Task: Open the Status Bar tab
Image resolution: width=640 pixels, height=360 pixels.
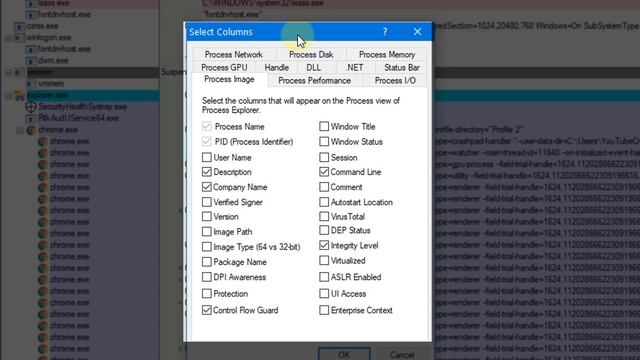Action: [402, 67]
